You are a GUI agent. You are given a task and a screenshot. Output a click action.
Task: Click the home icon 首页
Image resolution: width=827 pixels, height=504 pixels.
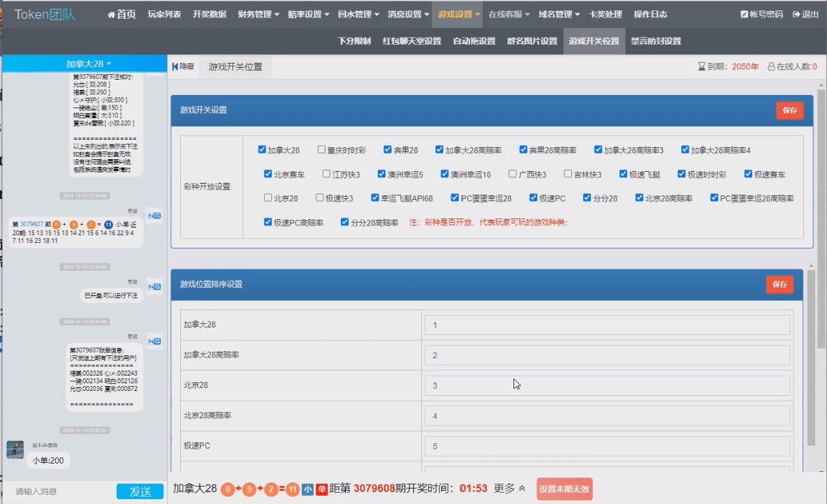[112, 15]
